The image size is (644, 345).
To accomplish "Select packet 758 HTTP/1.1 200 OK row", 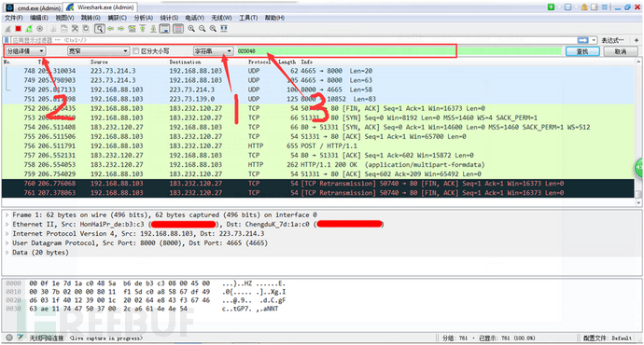I will (x=318, y=165).
